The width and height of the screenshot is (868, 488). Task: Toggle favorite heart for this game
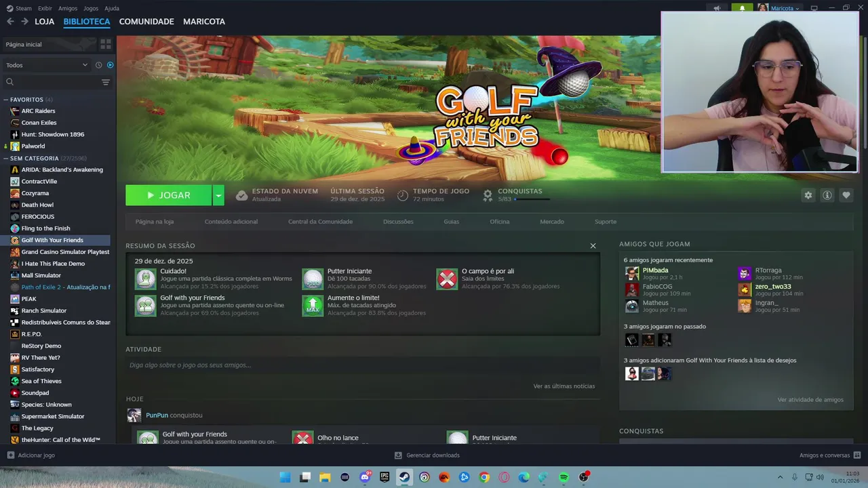(x=846, y=195)
